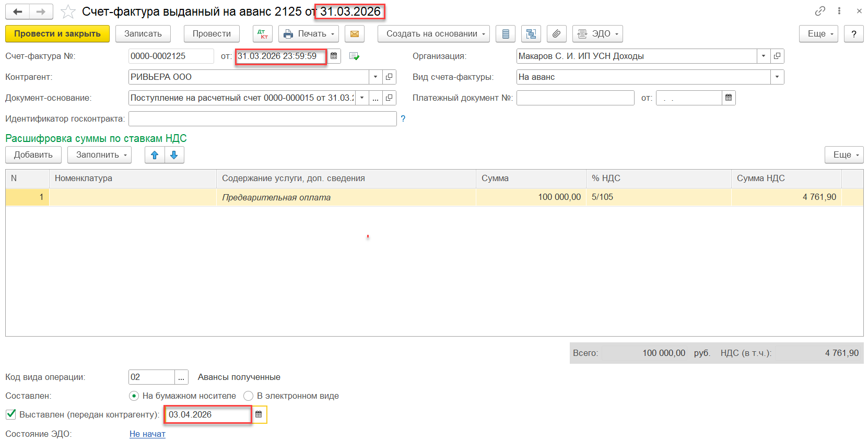Select В электронном виде option

[249, 396]
